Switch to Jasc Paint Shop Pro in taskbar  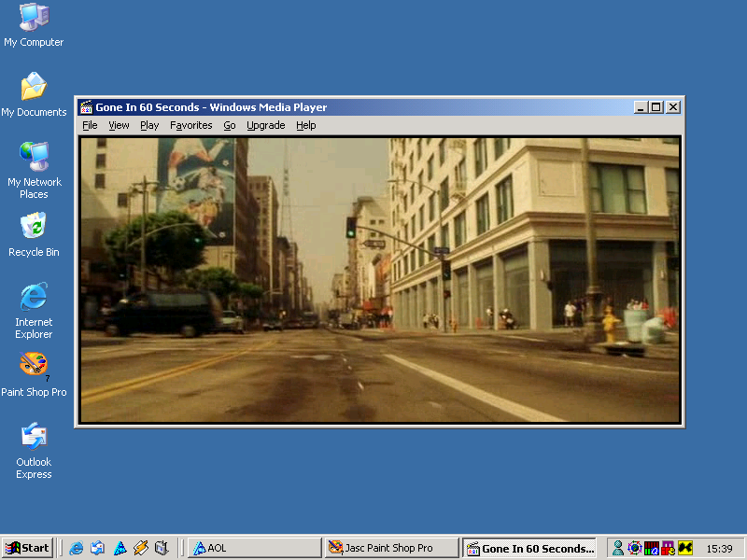(x=391, y=548)
